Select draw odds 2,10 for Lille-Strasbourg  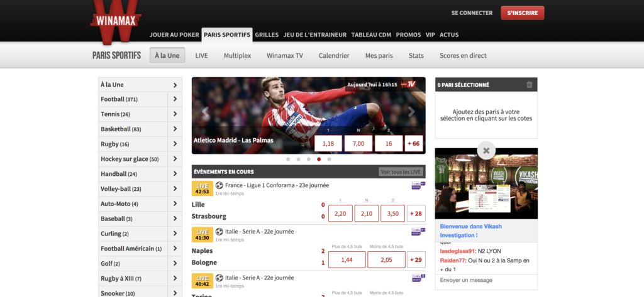click(x=367, y=213)
